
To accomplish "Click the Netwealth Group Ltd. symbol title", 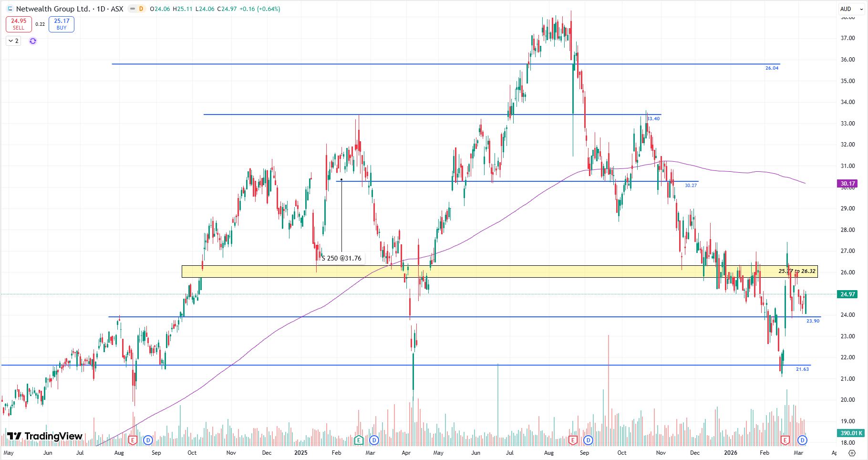I will pyautogui.click(x=53, y=9).
